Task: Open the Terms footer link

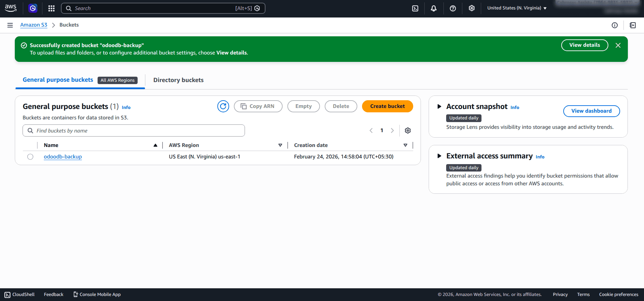Action: tap(583, 295)
